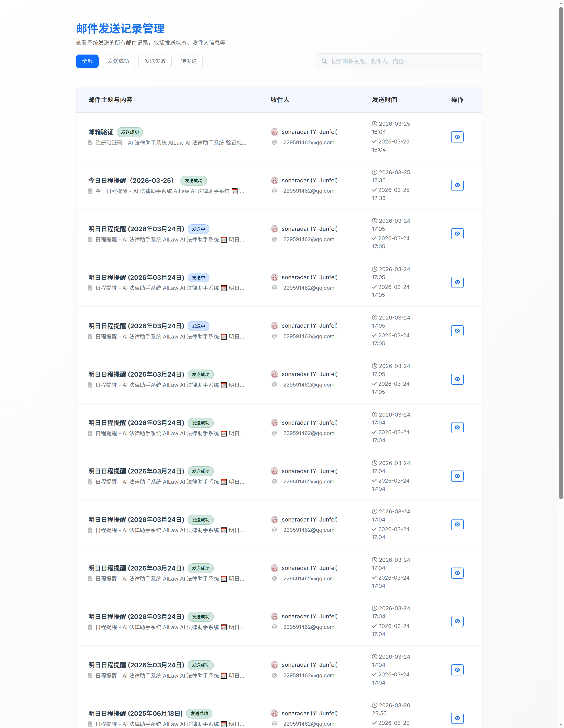Click view eye icon for 邮箱验证 email
Screen dimensions: 564x728
pyautogui.click(x=457, y=137)
